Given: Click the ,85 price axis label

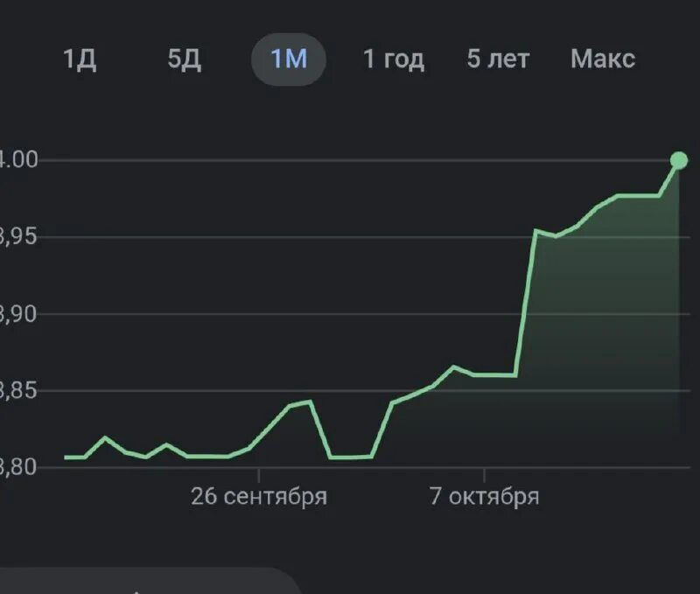Looking at the screenshot, I should (x=17, y=390).
